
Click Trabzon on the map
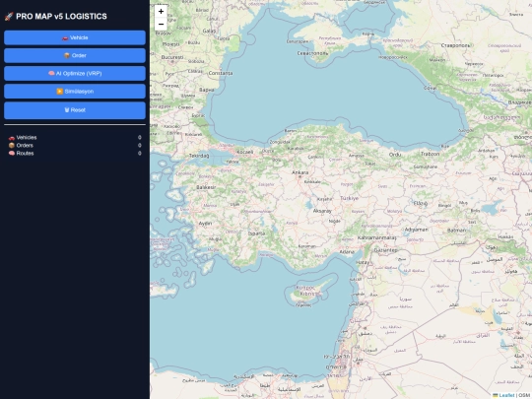[x=430, y=154]
